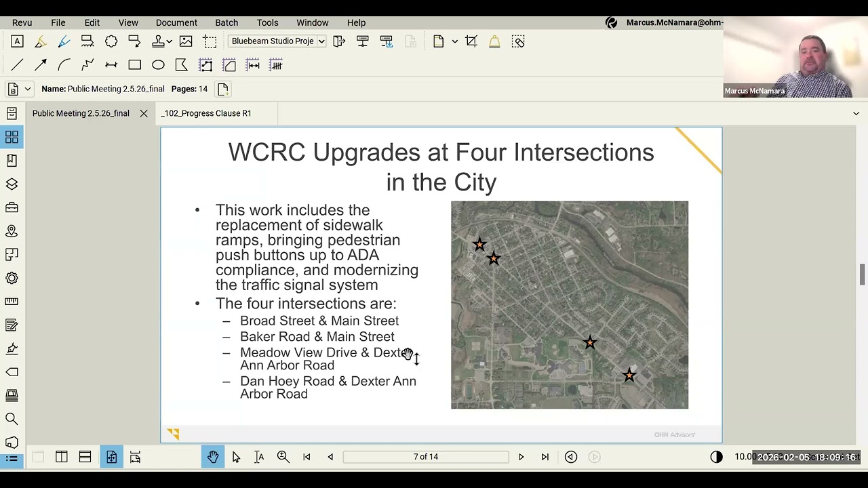Select the Polygon tool
The width and height of the screenshot is (868, 488).
click(181, 65)
